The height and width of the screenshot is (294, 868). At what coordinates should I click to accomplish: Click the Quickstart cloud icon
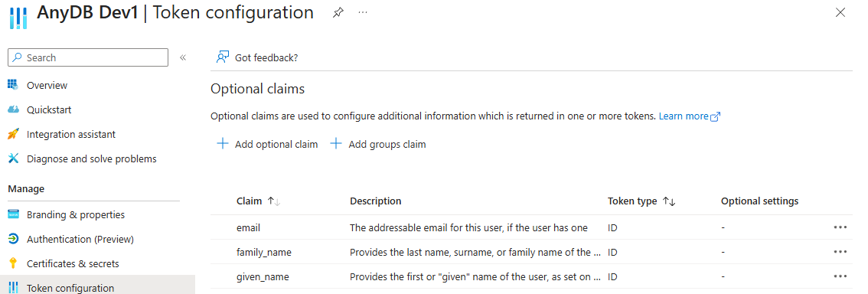pos(13,109)
